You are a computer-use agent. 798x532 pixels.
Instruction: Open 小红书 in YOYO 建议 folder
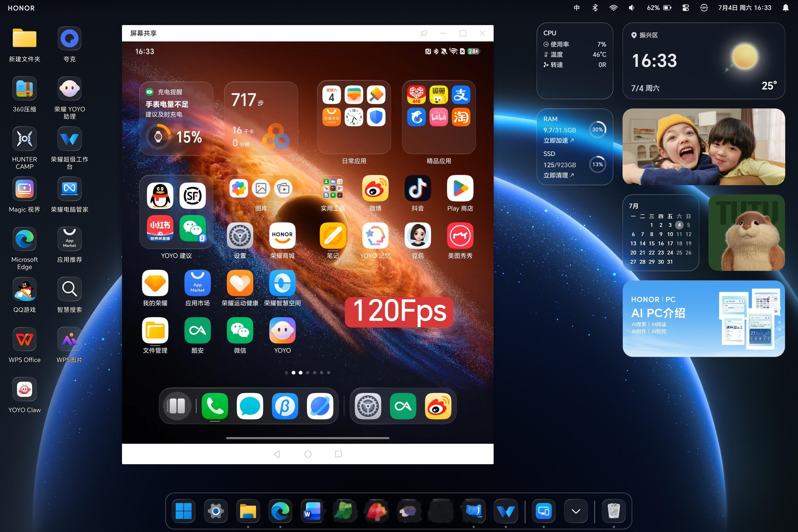160,229
